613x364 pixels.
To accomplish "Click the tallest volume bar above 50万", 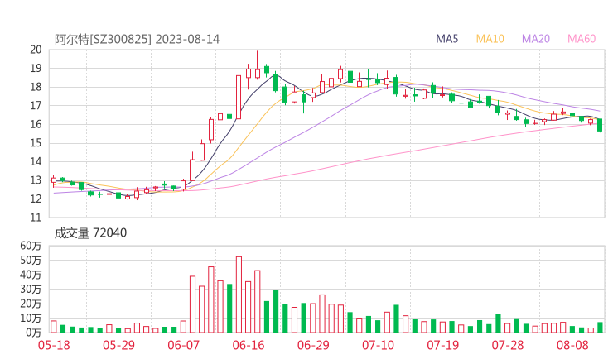I will pyautogui.click(x=239, y=295).
